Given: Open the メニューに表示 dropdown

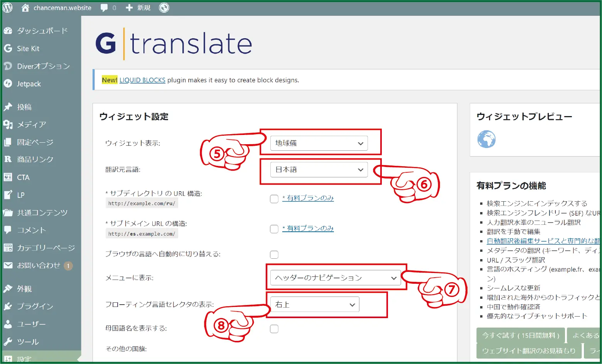Looking at the screenshot, I should point(336,278).
